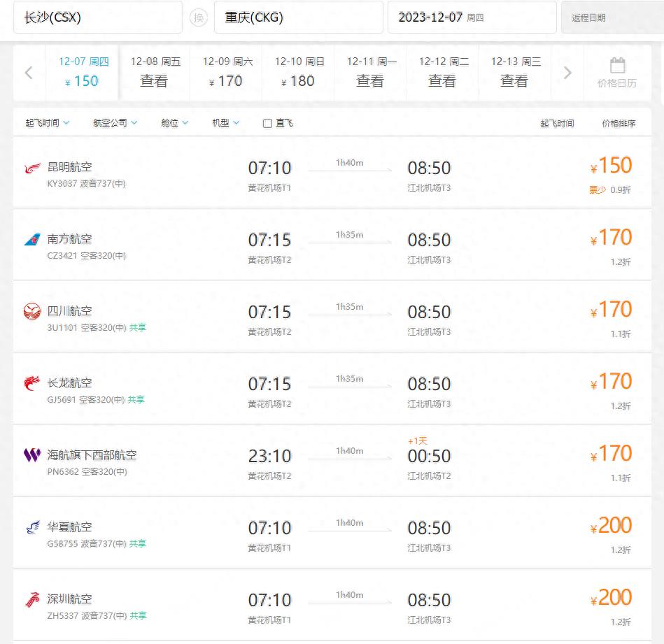Click the Loong Air dragon logo
The width and height of the screenshot is (664, 644).
[32, 384]
